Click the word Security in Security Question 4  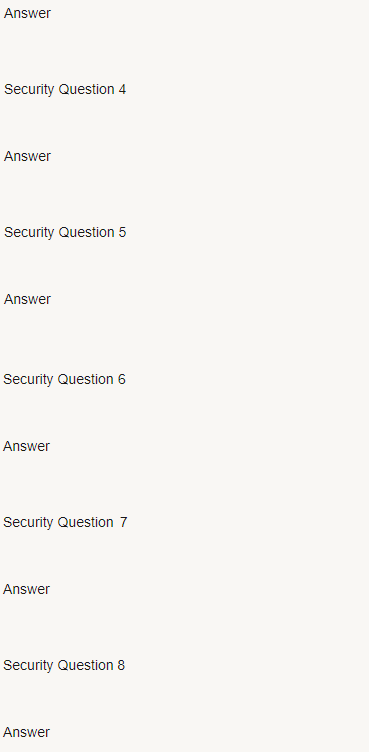tap(29, 90)
